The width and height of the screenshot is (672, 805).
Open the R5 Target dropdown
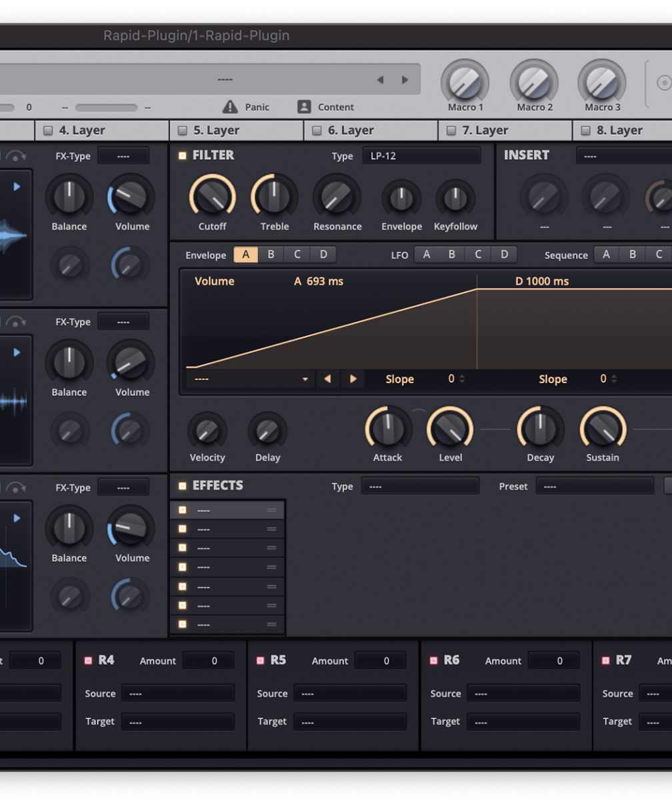[350, 722]
